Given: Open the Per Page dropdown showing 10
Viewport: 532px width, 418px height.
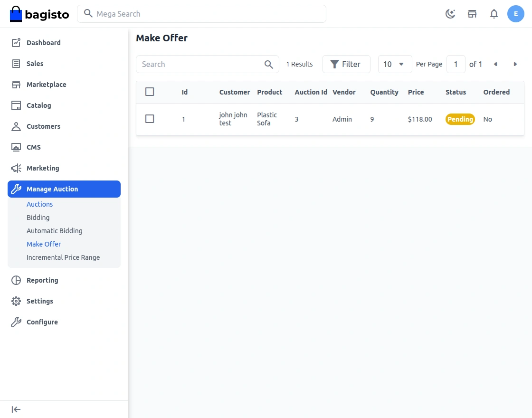Looking at the screenshot, I should click(x=395, y=64).
